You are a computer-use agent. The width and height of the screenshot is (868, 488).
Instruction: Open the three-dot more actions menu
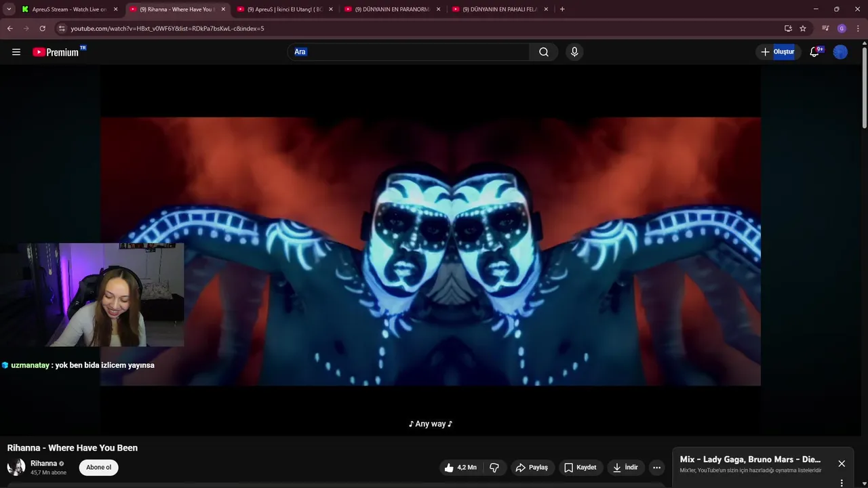point(656,468)
